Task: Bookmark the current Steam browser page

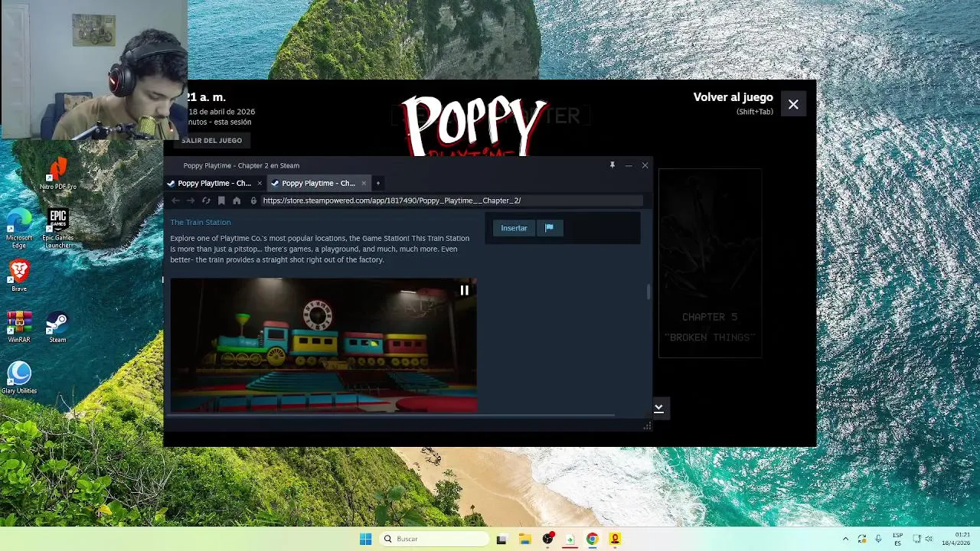Action: pyautogui.click(x=221, y=201)
